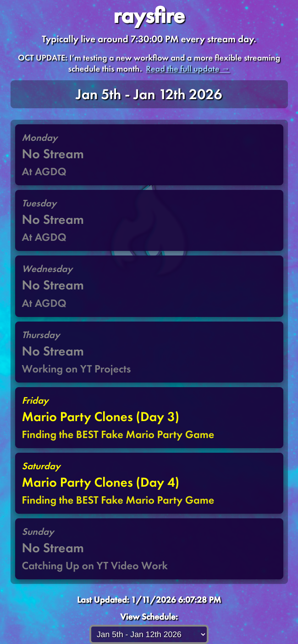Select the Tuesday schedule card
Image resolution: width=298 pixels, height=644 pixels.
point(149,220)
